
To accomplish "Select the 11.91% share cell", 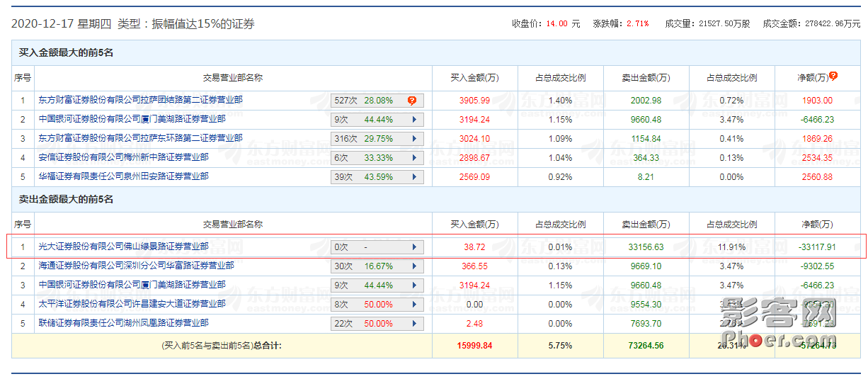I will [731, 247].
